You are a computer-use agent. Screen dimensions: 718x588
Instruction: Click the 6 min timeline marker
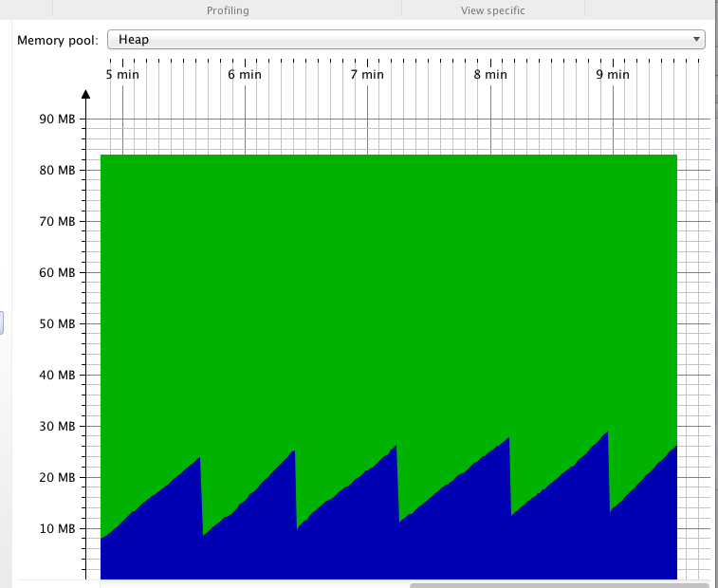pos(245,74)
